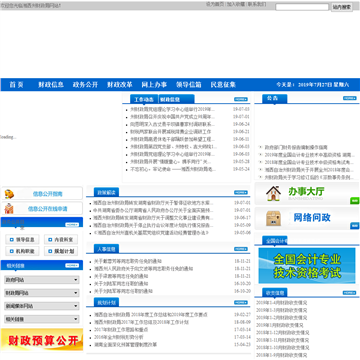
Task: Open the 领导信箱 navigation menu
Action: coord(189,85)
